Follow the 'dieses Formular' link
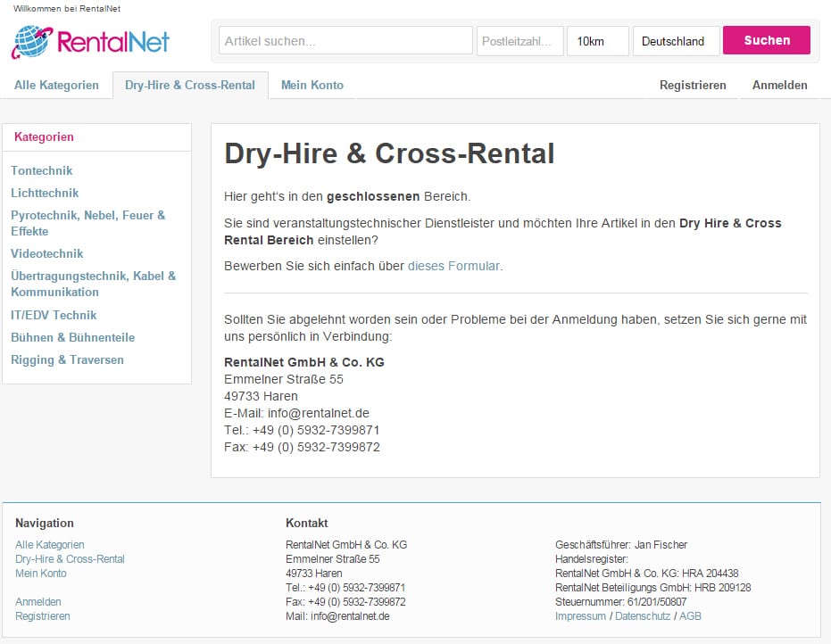 point(453,266)
